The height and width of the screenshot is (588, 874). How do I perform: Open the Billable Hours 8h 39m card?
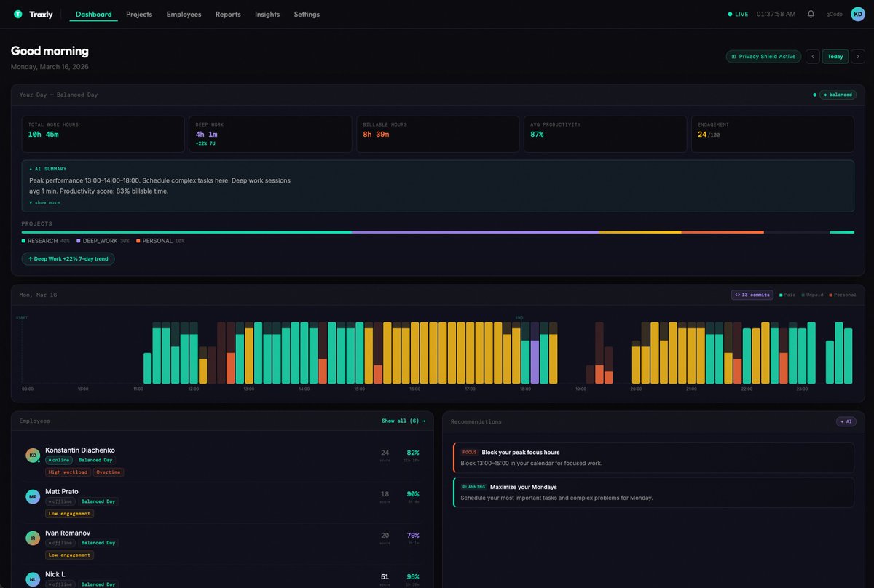438,134
